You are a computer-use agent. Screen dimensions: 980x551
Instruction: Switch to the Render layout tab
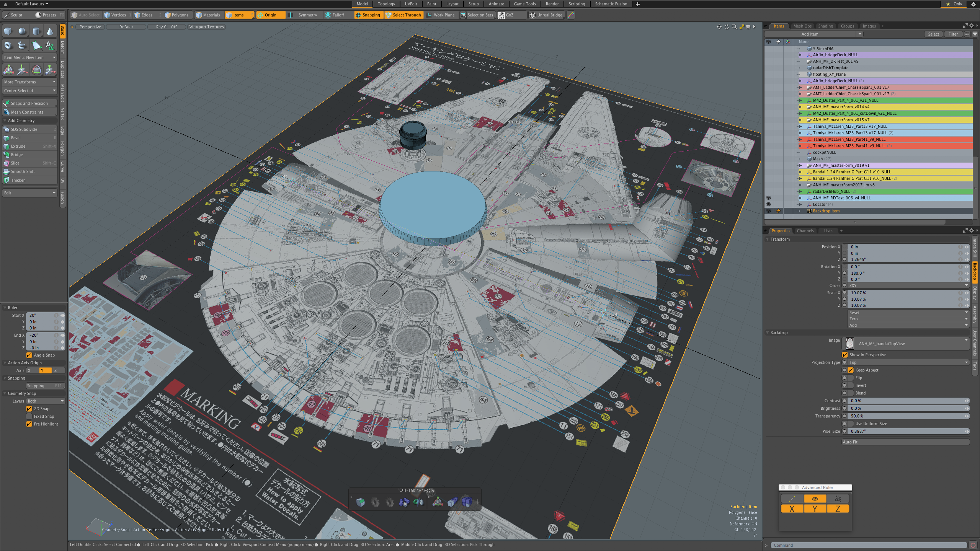(x=552, y=4)
